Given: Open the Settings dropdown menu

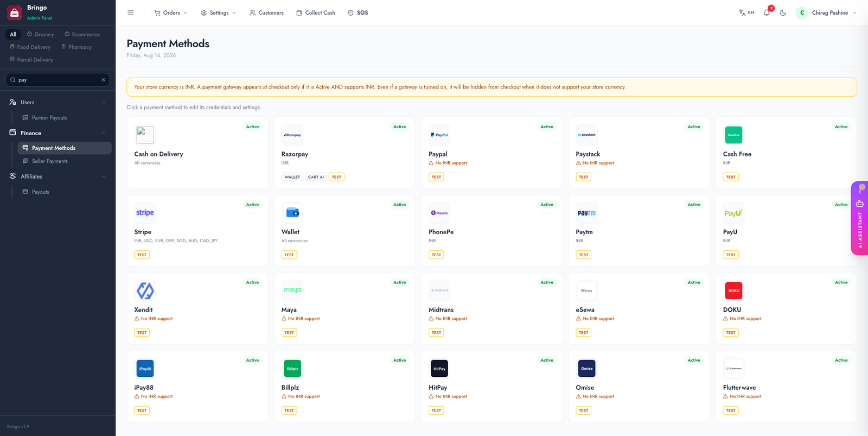Looking at the screenshot, I should coord(218,12).
